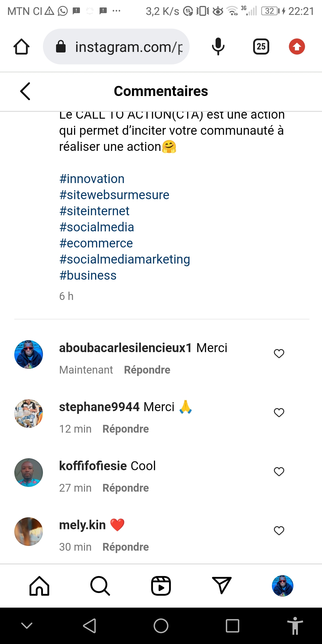Tap the browser home icon
322x644 pixels.
21,47
